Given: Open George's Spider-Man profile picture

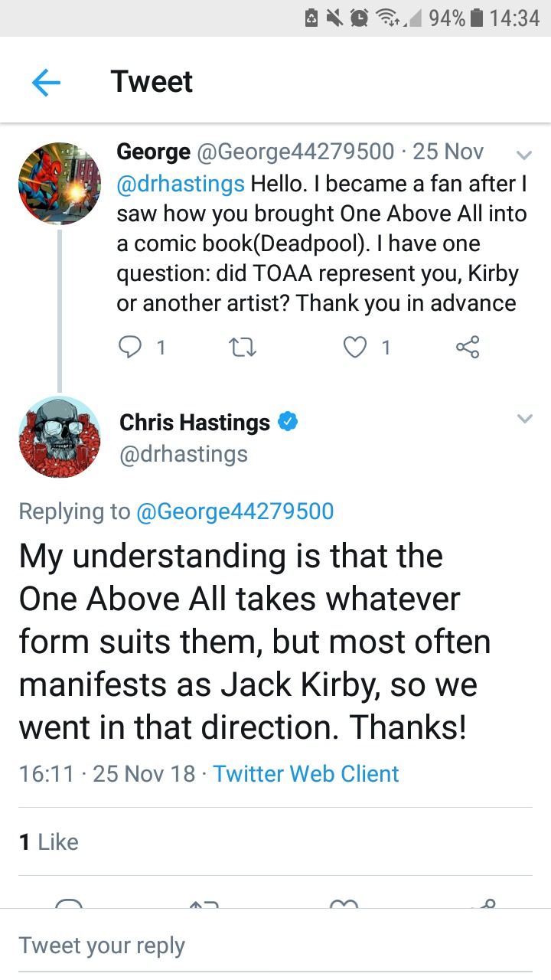Looking at the screenshot, I should coord(60,184).
